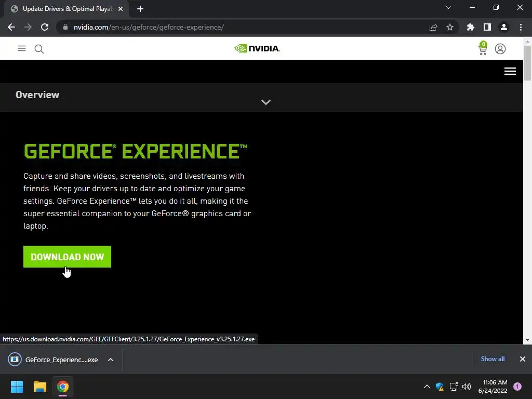
Task: Open tab search dropdown arrow
Action: pos(448,7)
